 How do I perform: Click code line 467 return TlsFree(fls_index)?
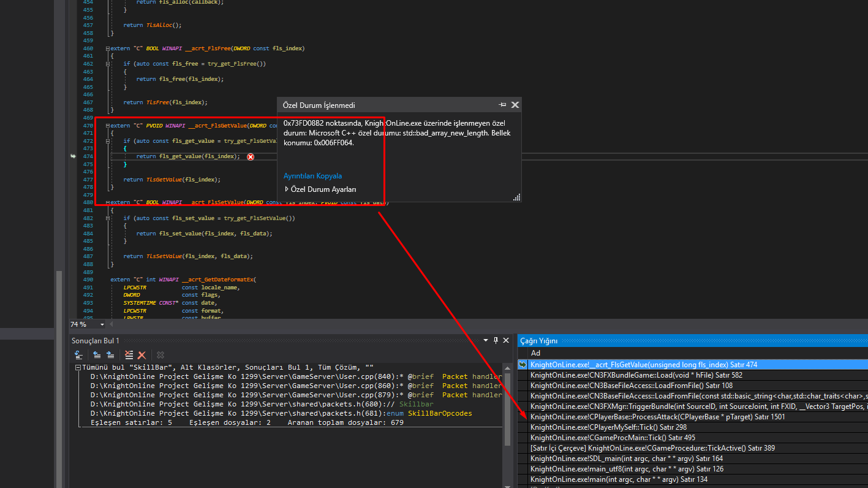pyautogui.click(x=165, y=102)
